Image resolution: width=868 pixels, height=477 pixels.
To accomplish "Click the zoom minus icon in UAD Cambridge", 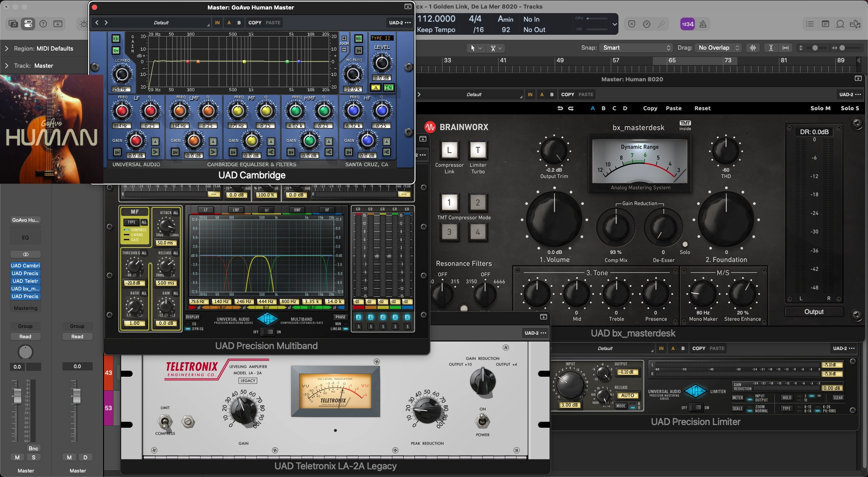I will (344, 50).
